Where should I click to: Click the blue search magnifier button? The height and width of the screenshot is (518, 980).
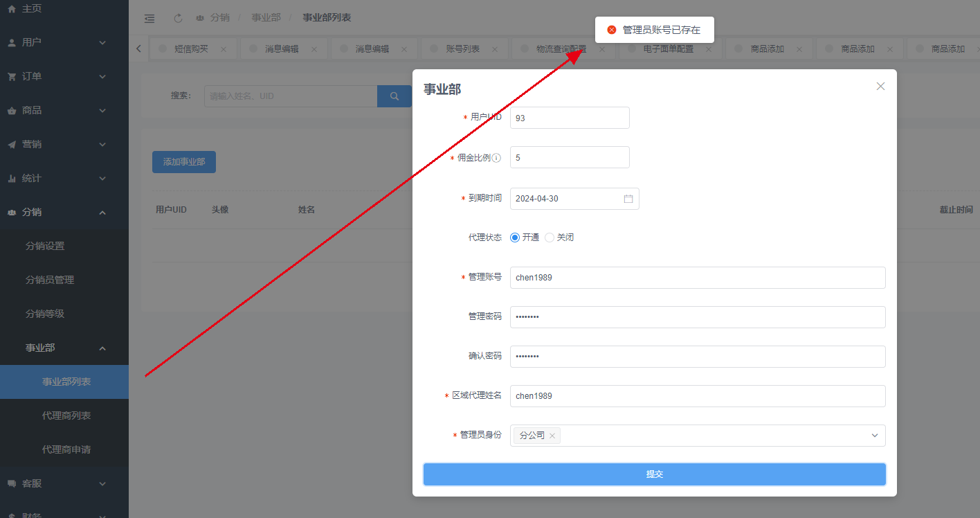[394, 96]
